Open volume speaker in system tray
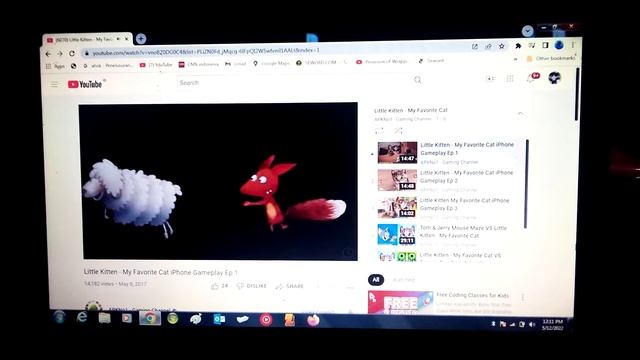Image resolution: width=640 pixels, height=360 pixels. [x=531, y=324]
